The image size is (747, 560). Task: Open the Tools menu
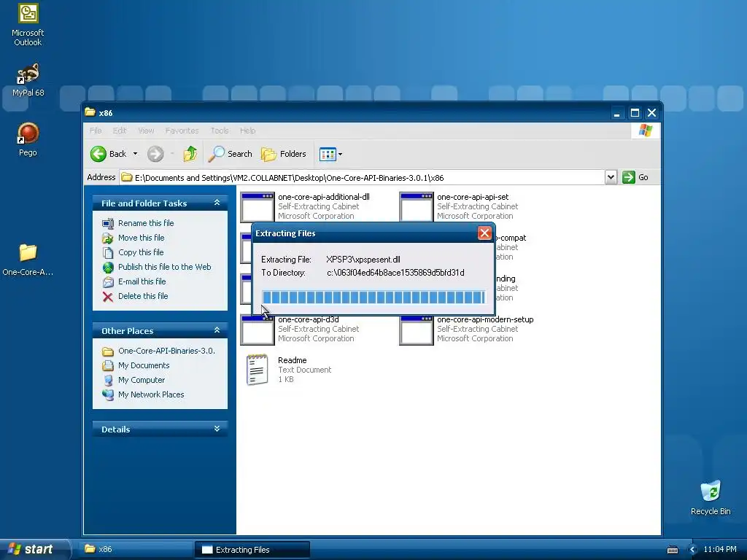pyautogui.click(x=219, y=131)
